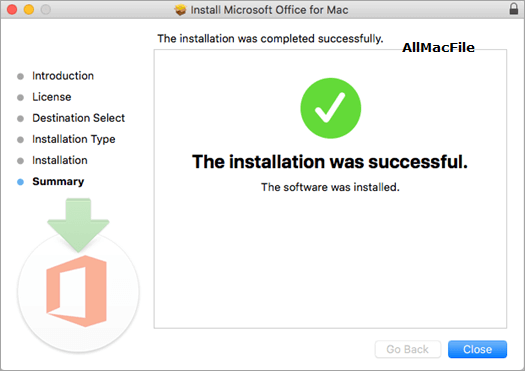
Task: Click the grayed-out Go Back button
Action: coord(407,349)
